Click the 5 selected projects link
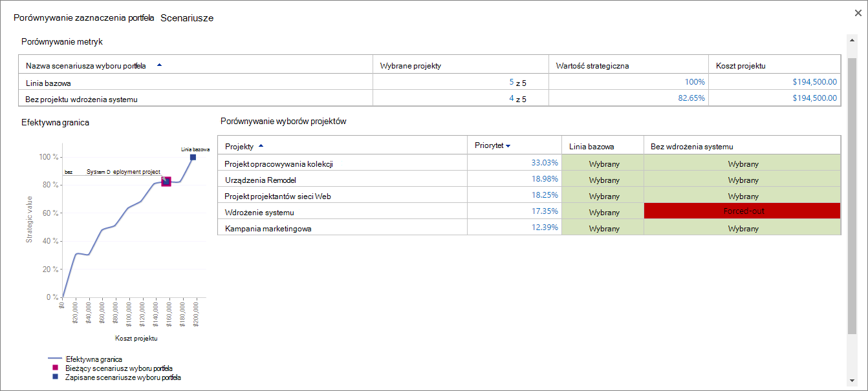Viewport: 868px width, 391px height. [x=511, y=82]
